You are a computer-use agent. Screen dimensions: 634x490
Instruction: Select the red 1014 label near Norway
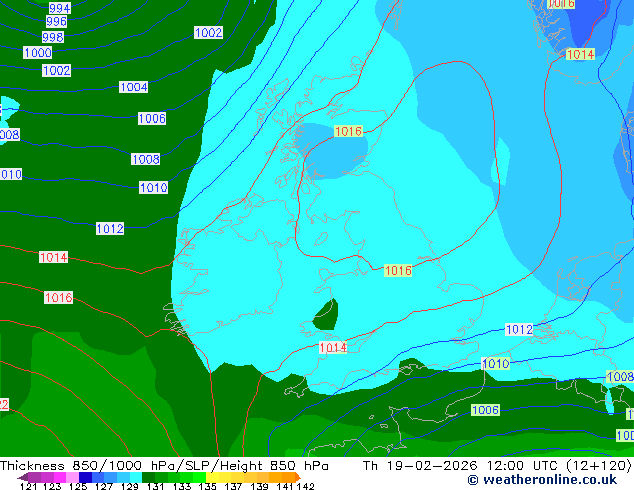point(580,54)
